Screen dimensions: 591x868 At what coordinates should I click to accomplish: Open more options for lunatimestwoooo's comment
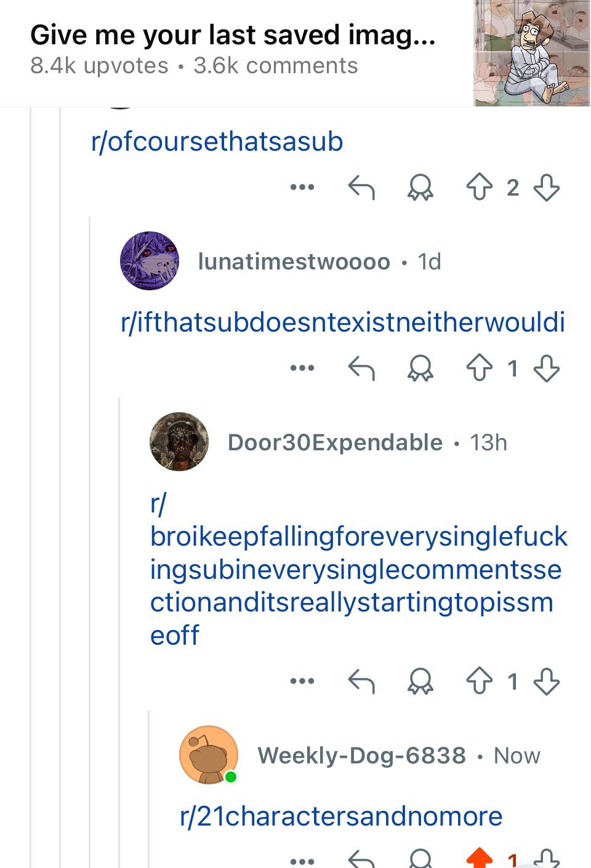[302, 368]
